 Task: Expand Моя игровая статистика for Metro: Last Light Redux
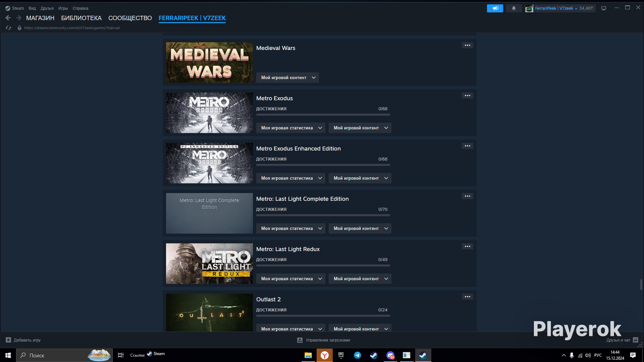click(x=291, y=279)
